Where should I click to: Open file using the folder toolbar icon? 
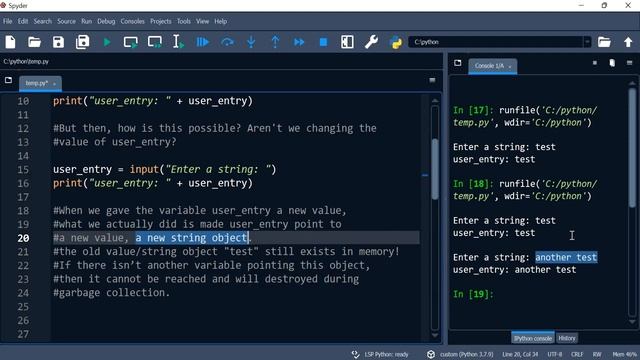pyautogui.click(x=34, y=42)
